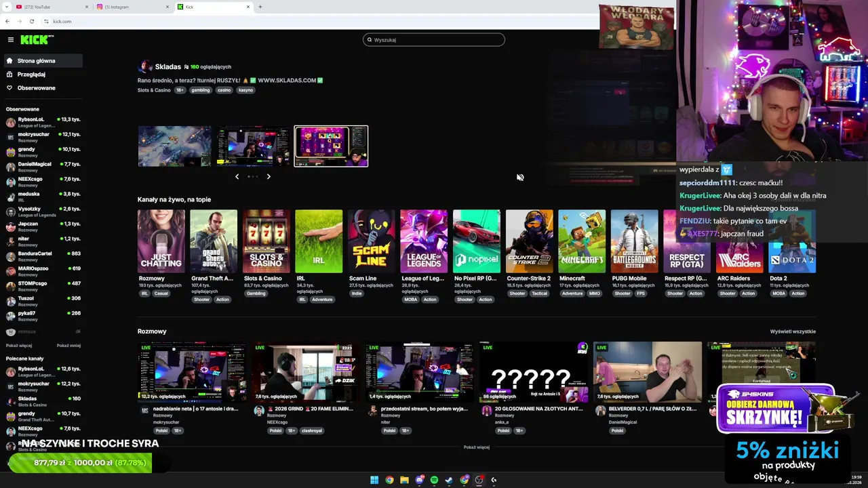Open the Counter-Strike 2 category card
This screenshot has width=868, height=488.
[x=529, y=241]
